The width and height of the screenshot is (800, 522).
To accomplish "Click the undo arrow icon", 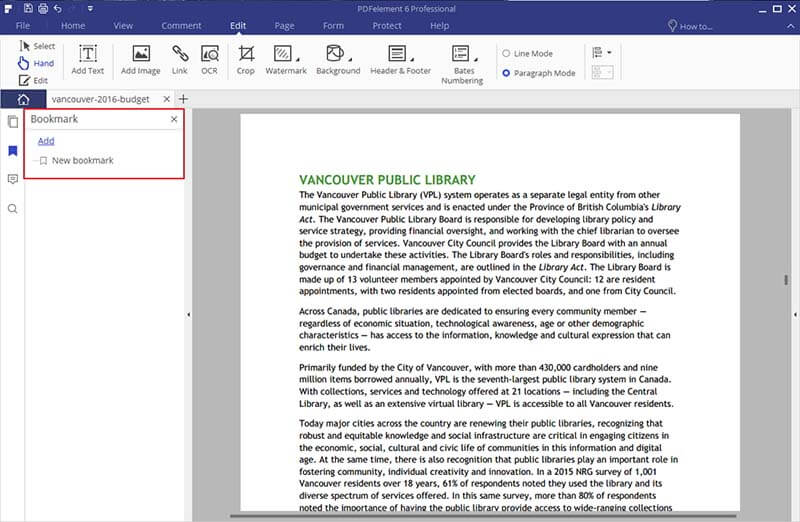I will tap(58, 8).
